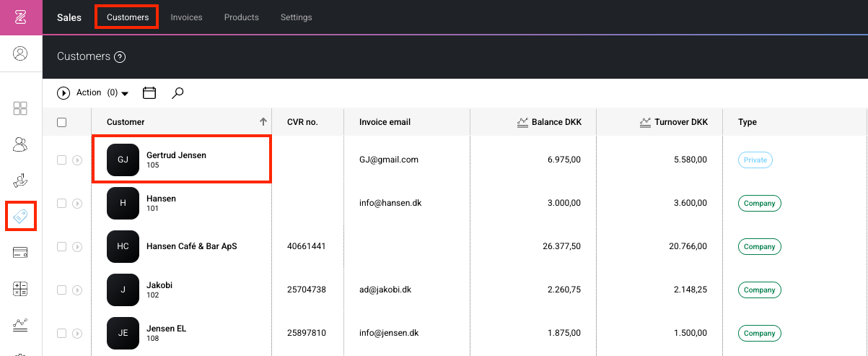Check the checkbox for Jensen EL
The height and width of the screenshot is (356, 868).
coord(61,334)
